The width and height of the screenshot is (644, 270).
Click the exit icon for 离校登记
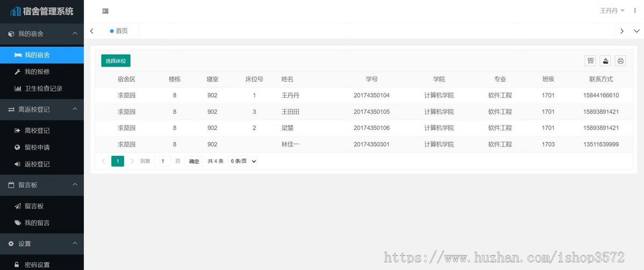pyautogui.click(x=18, y=130)
